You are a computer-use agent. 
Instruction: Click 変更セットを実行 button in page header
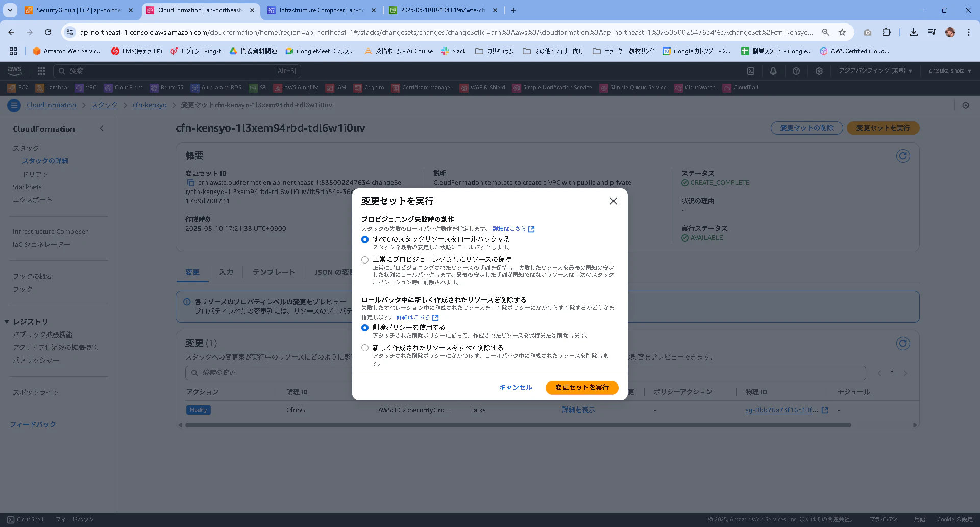[883, 128]
